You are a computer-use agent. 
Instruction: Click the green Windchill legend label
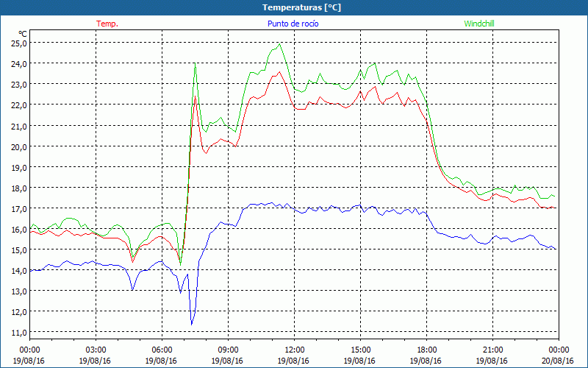tap(479, 24)
